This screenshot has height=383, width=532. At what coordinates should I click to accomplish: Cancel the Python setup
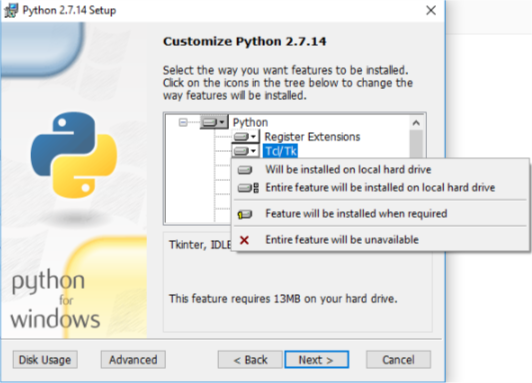[x=398, y=360]
